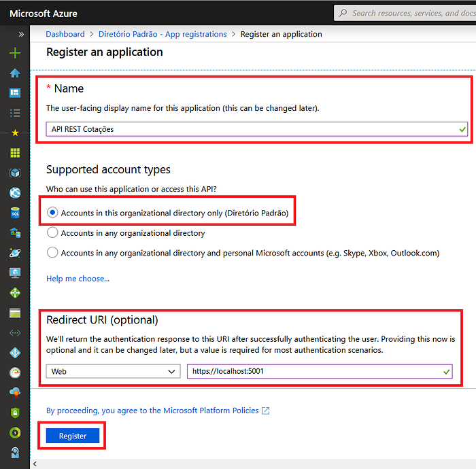The image size is (476, 469).
Task: Open Cost Management green circle icon
Action: (15, 432)
